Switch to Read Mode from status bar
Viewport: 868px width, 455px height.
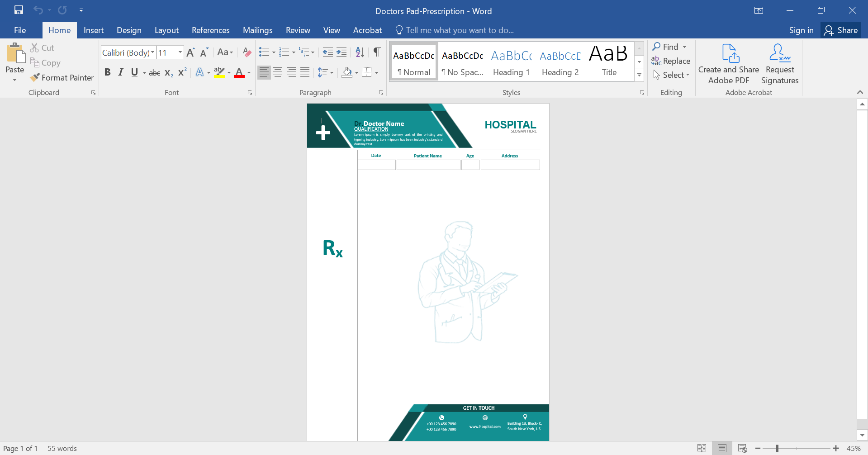(x=702, y=448)
